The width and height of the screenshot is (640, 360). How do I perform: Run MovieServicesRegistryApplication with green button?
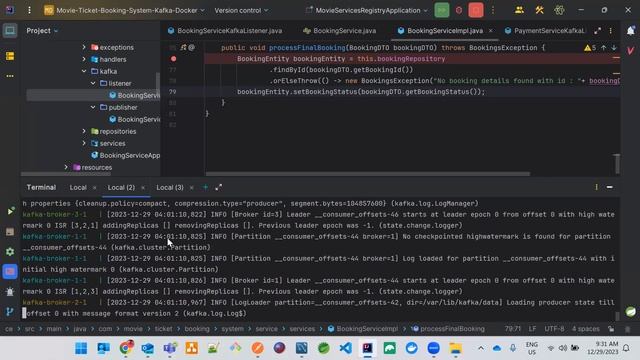point(442,10)
